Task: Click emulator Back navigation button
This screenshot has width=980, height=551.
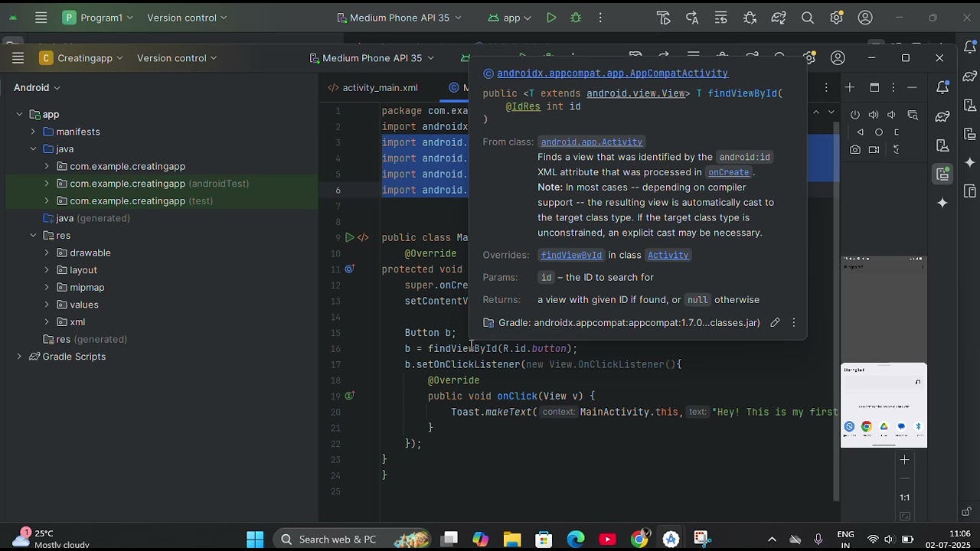Action: coord(860,132)
